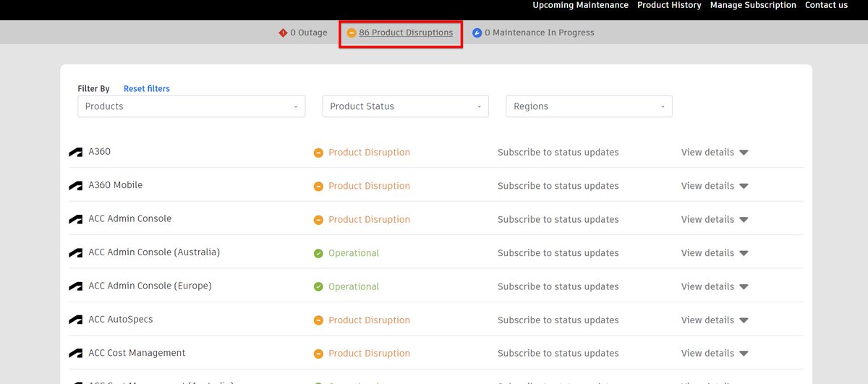The width and height of the screenshot is (868, 384).
Task: Click Product Disruption status text for A360
Action: (369, 153)
